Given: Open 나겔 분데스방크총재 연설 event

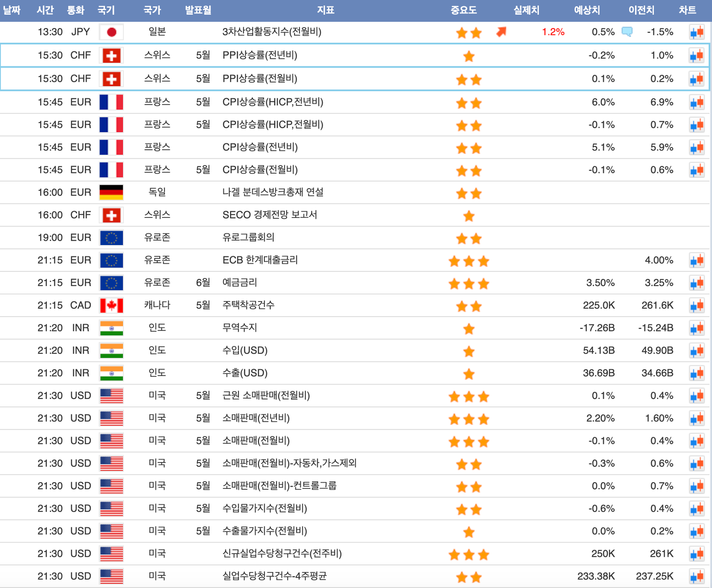Looking at the screenshot, I should [x=273, y=192].
